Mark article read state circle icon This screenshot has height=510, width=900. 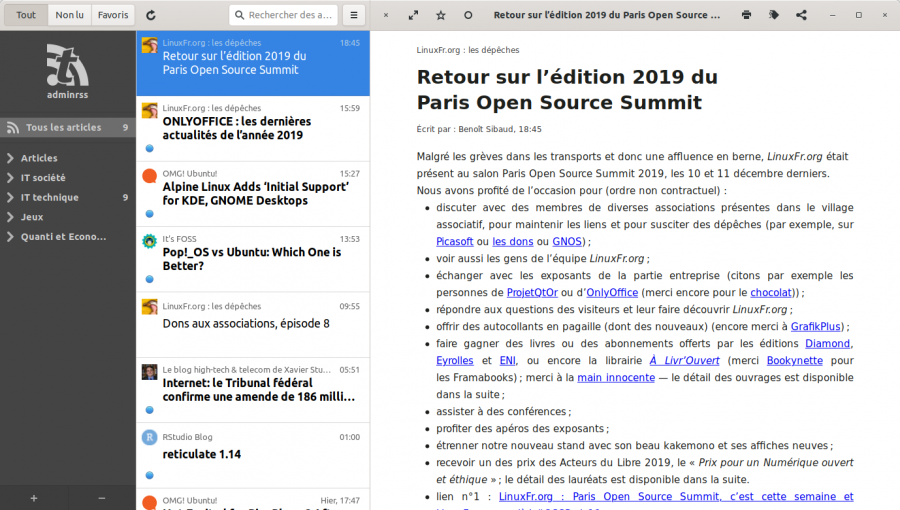point(468,15)
